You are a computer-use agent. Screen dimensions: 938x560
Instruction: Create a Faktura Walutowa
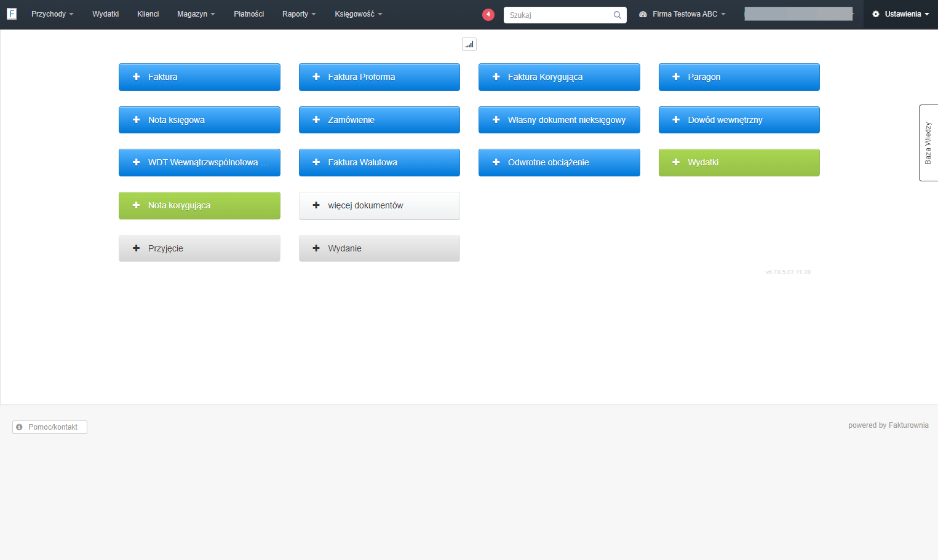380,162
